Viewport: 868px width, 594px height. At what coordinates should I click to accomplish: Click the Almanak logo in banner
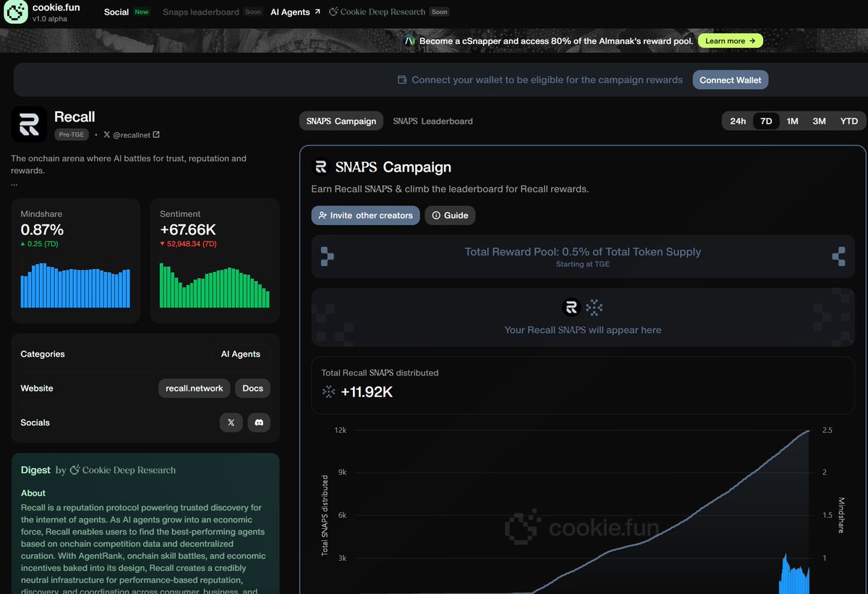coord(409,41)
